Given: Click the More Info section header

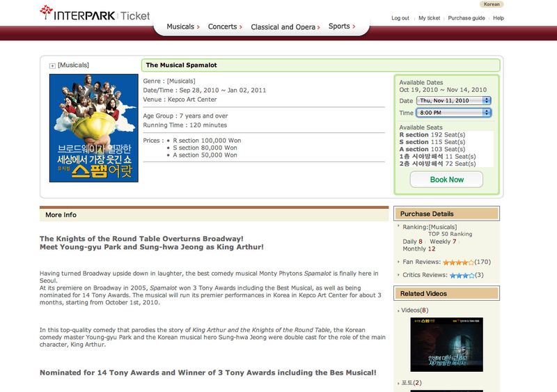Looking at the screenshot, I should pos(214,214).
